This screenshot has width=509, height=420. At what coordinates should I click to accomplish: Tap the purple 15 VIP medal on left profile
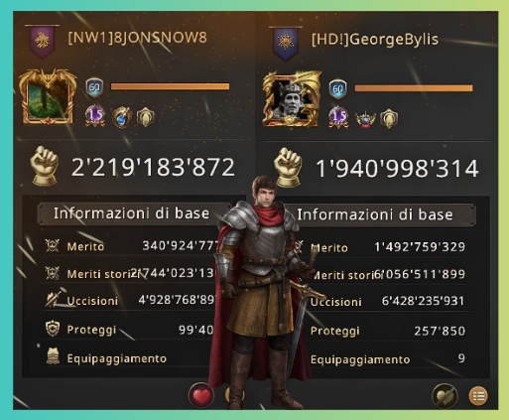click(95, 116)
